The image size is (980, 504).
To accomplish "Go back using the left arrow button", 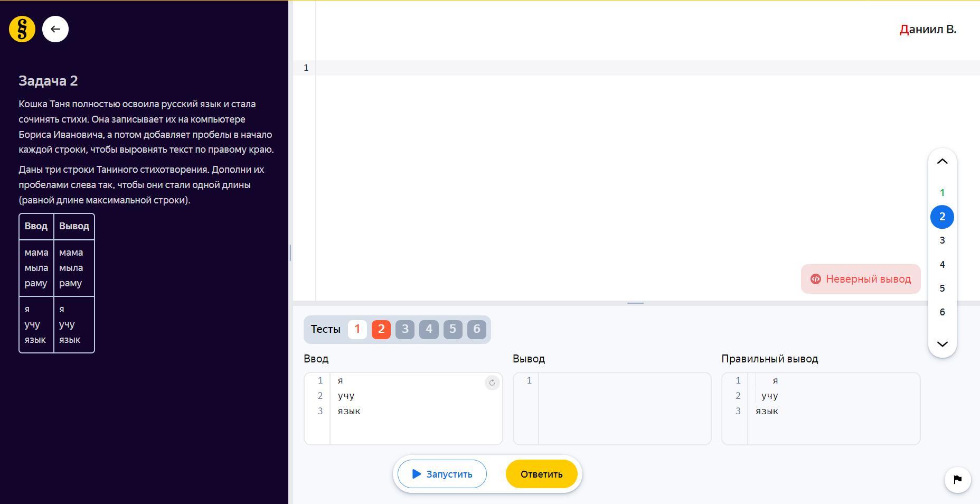I will 55,29.
